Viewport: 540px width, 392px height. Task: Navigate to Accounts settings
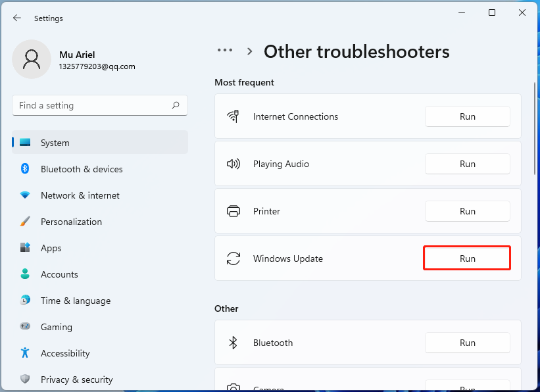tap(100, 274)
